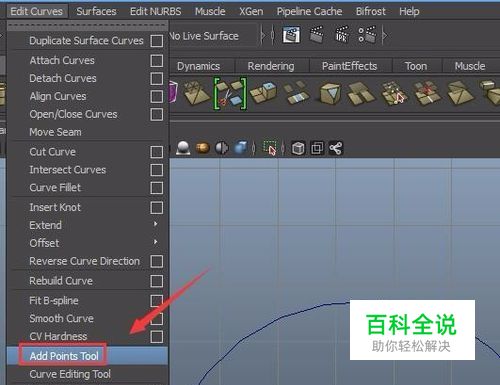This screenshot has height=385, width=500.
Task: Expand the Extend submenu
Action: click(x=155, y=224)
